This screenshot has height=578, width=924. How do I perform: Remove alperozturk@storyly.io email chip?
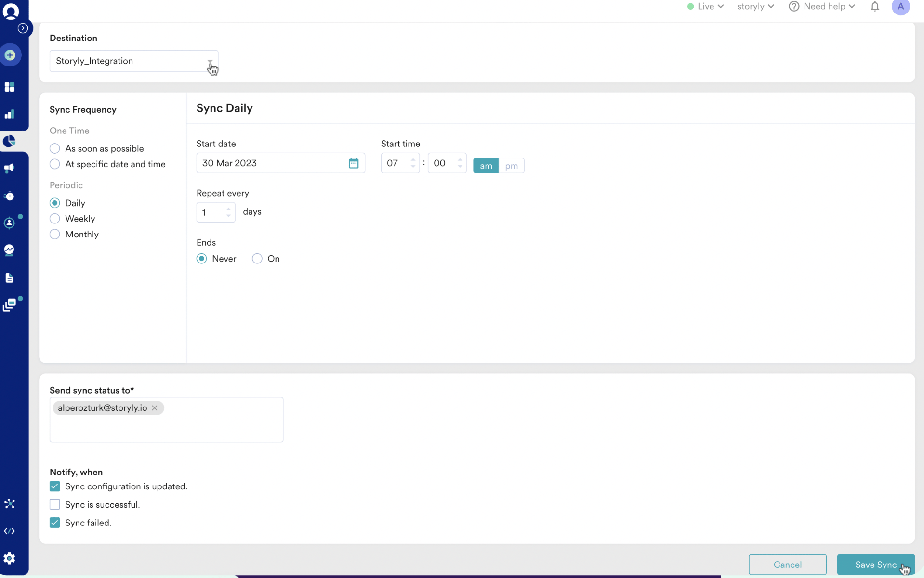[x=155, y=408]
